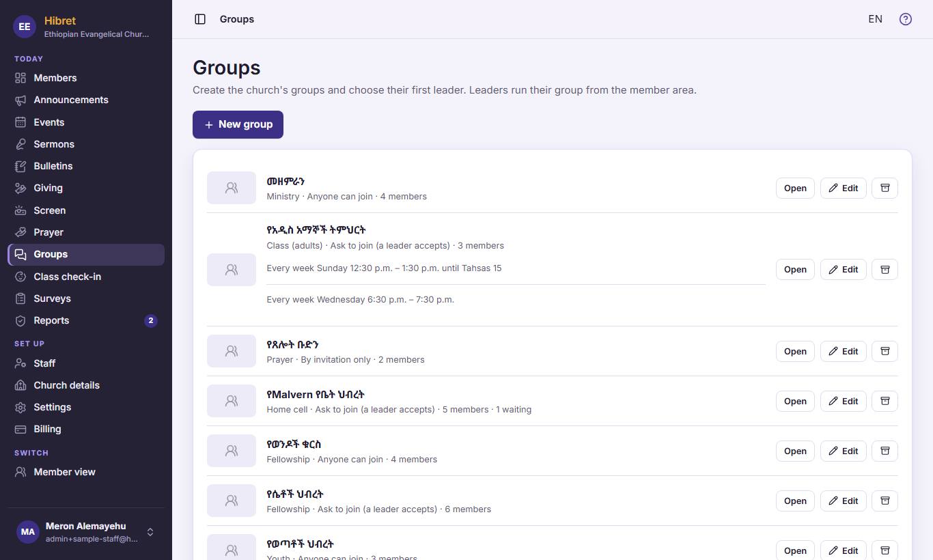Click the የወንዶች ቁርስ group thumbnail

click(x=232, y=451)
